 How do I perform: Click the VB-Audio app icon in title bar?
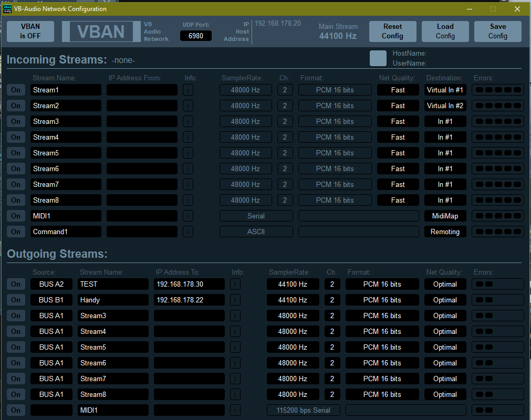7,9
